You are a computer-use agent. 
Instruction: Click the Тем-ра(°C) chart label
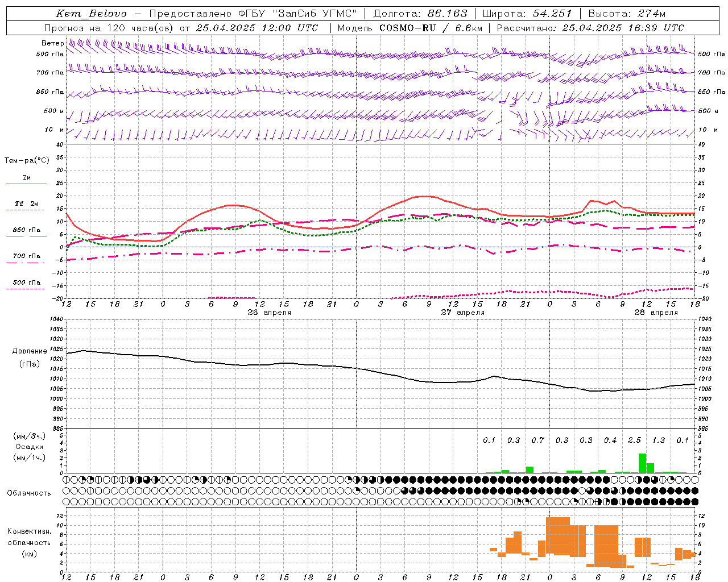click(x=27, y=161)
